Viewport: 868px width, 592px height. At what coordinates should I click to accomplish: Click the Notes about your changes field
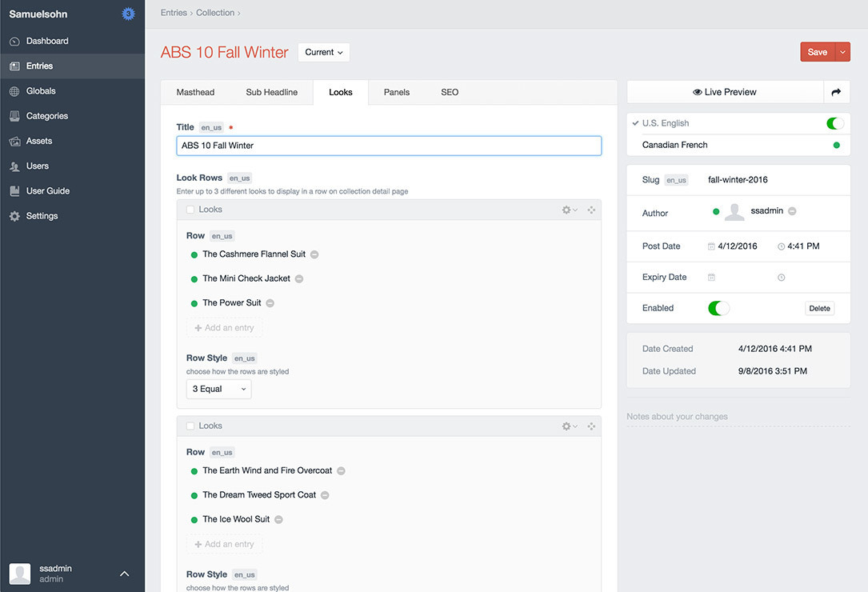738,417
